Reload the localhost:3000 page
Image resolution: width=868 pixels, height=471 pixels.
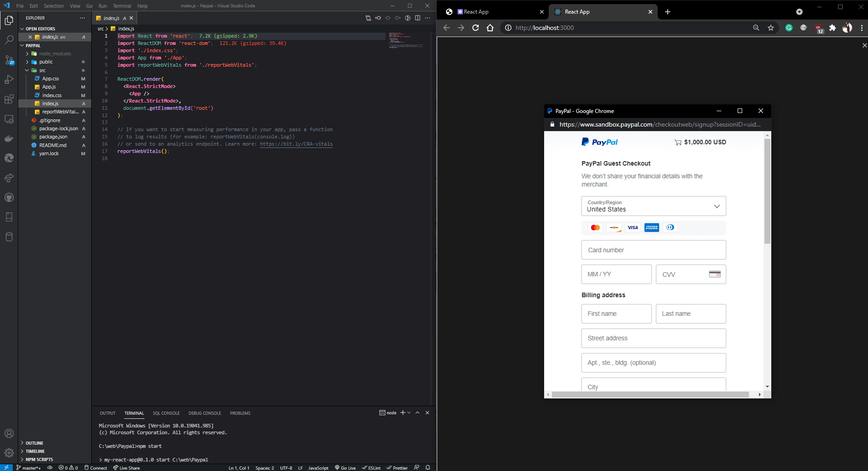click(475, 28)
